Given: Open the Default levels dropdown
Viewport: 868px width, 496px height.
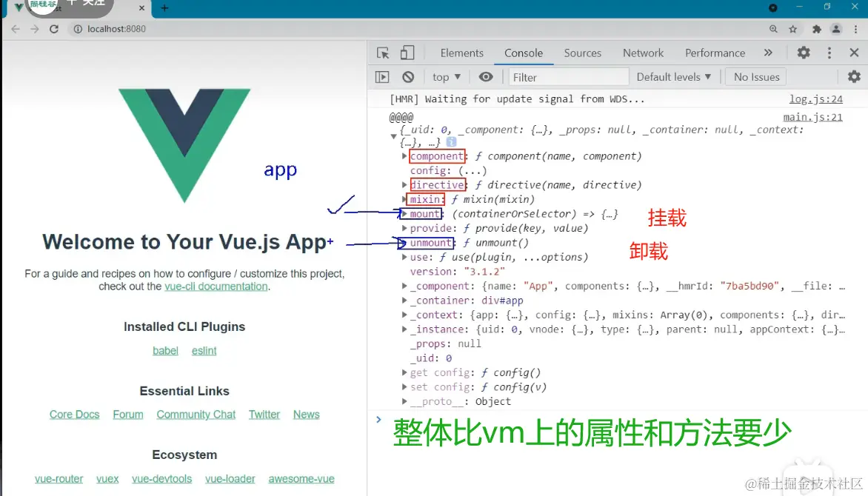Looking at the screenshot, I should (674, 77).
